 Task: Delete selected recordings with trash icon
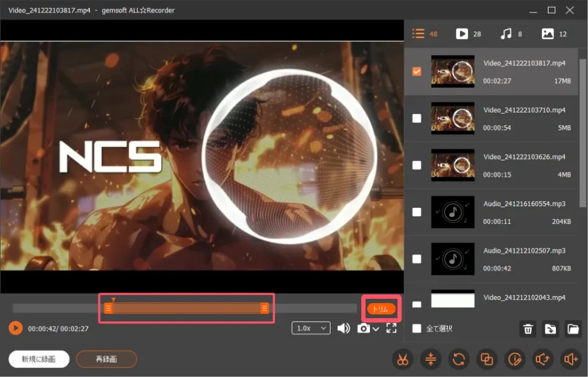pyautogui.click(x=528, y=329)
